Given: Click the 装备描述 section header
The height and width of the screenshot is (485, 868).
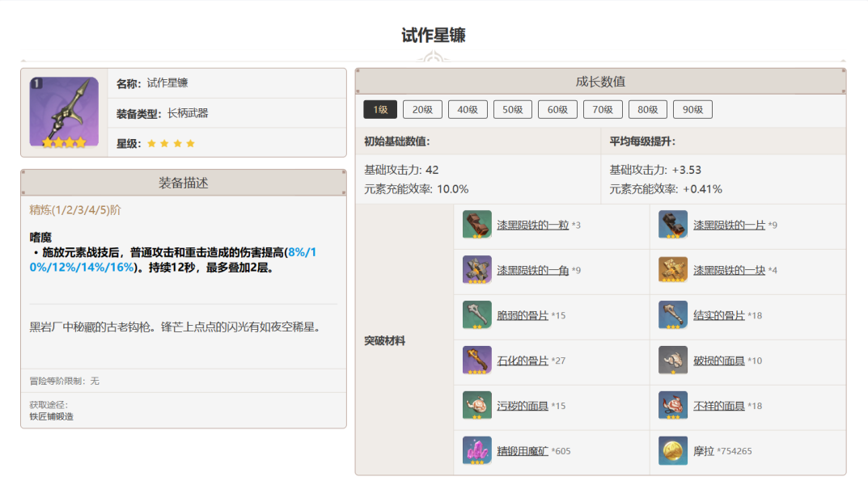Looking at the screenshot, I should (184, 183).
